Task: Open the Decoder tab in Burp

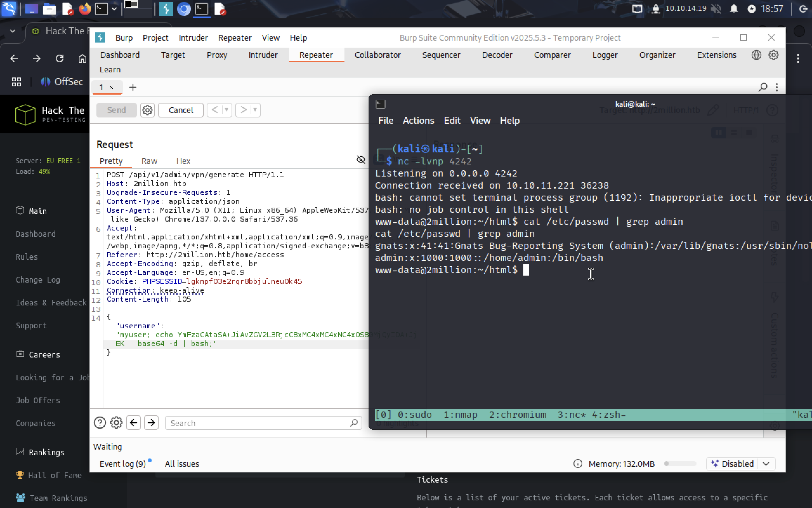Action: point(497,55)
